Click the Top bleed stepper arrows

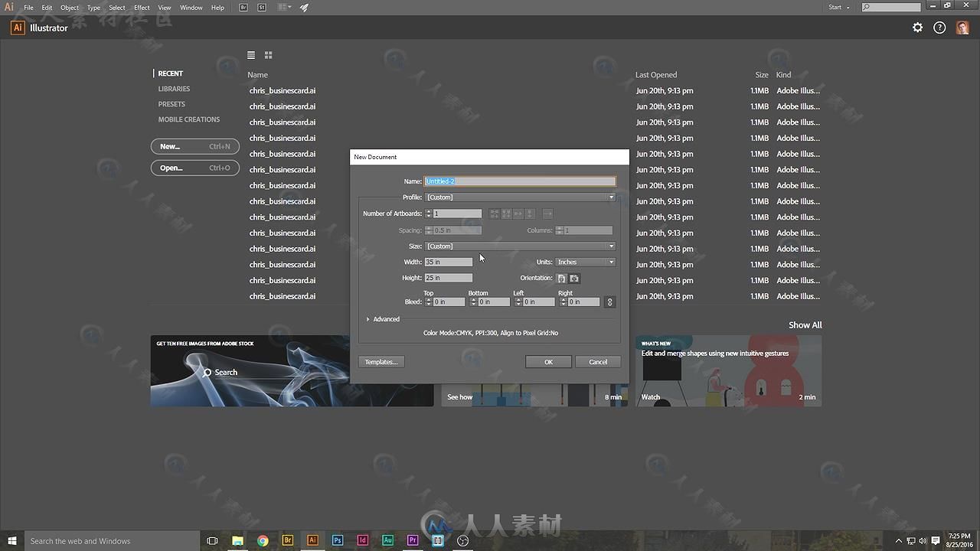(x=429, y=302)
